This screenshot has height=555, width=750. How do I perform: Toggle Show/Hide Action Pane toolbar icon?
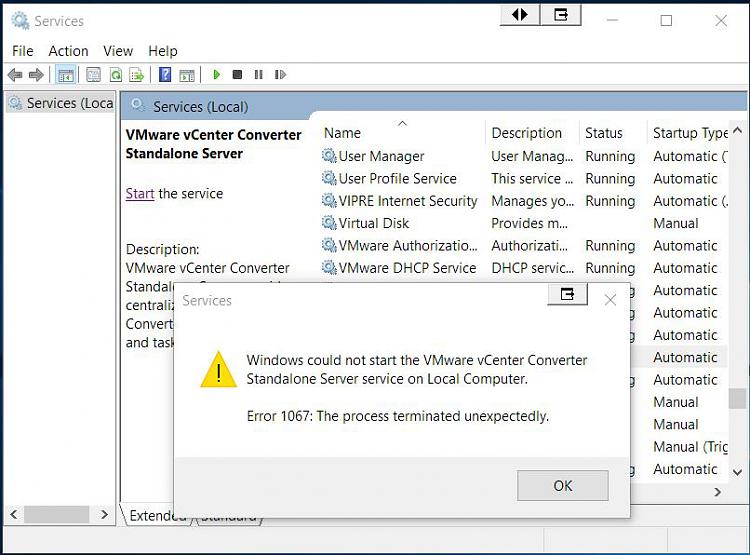(187, 75)
